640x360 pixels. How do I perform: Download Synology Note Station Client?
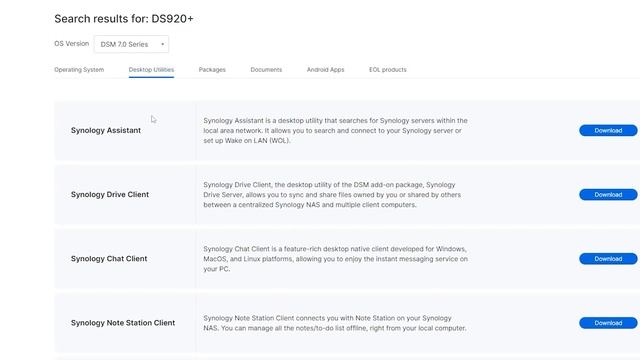[x=608, y=323]
